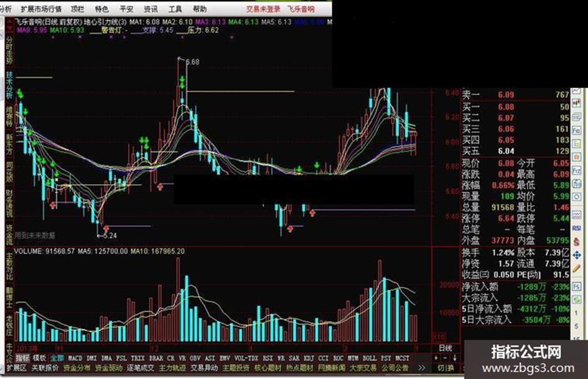The width and height of the screenshot is (588, 379).
Task: Open the 扩展区 tab
Action: (17, 368)
